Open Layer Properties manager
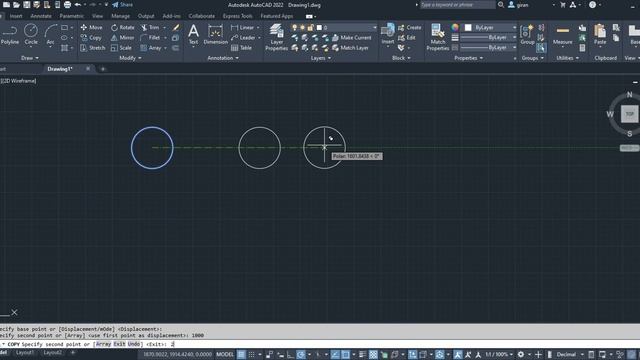The width and height of the screenshot is (640, 360). point(276,37)
